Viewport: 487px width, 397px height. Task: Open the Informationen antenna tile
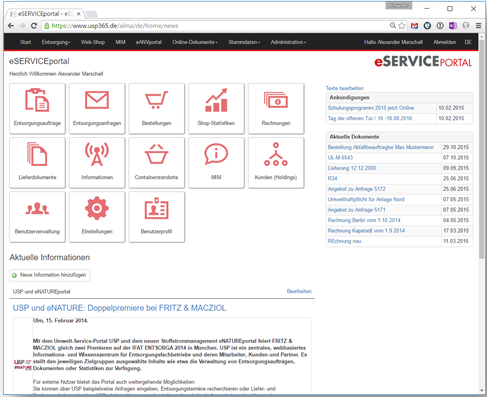97,163
